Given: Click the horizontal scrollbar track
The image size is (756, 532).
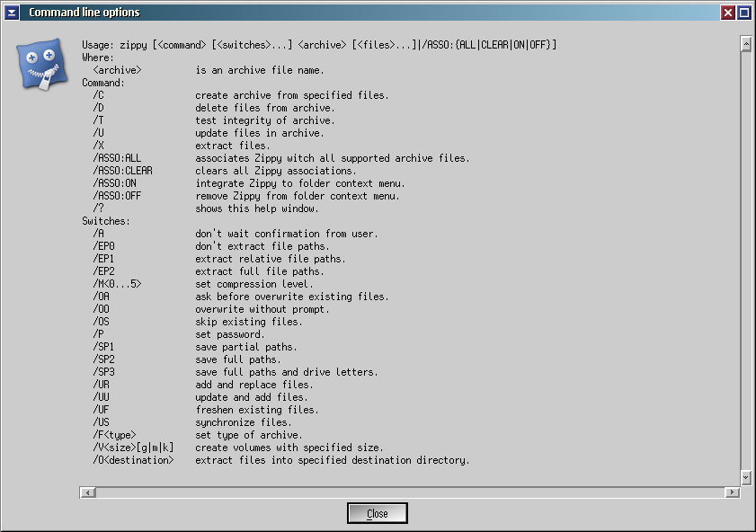Looking at the screenshot, I should point(410,492).
